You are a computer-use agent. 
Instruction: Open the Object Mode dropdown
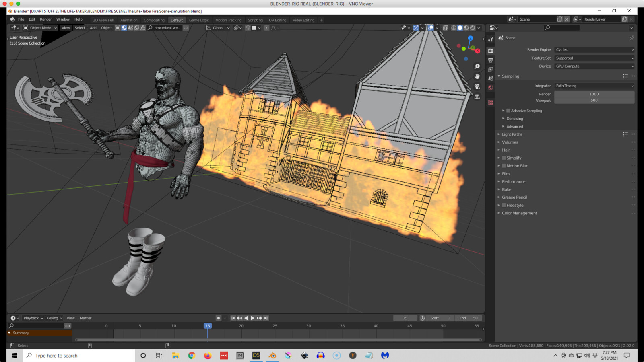coord(40,28)
